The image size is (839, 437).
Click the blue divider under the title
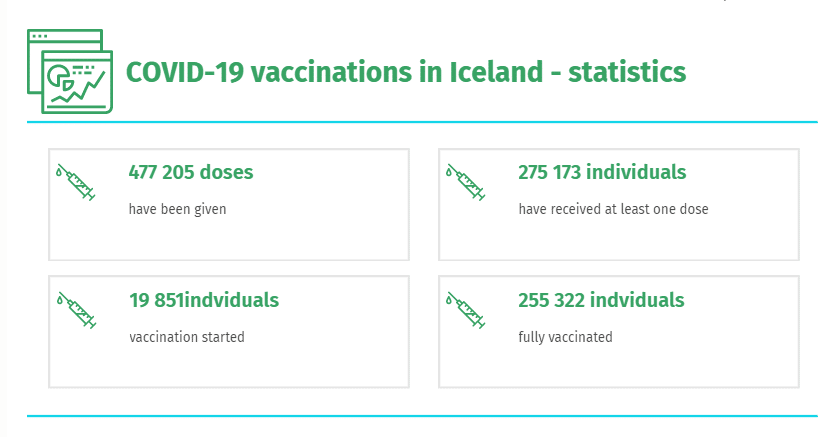coord(422,122)
